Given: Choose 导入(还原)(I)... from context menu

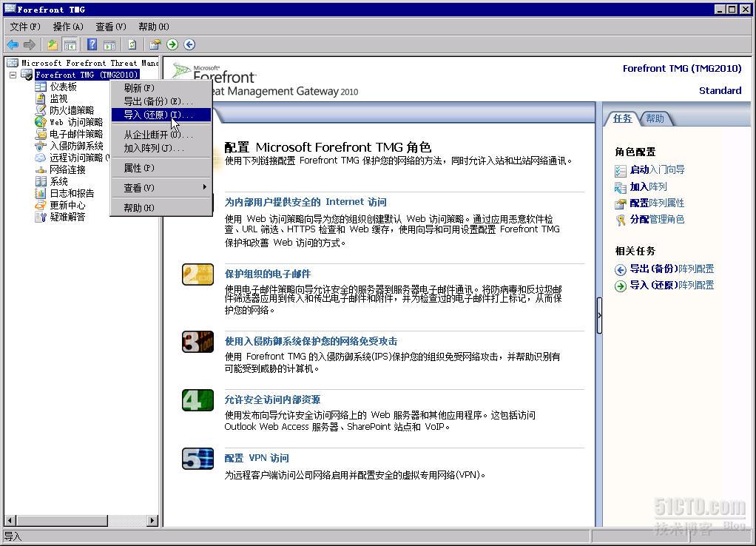Looking at the screenshot, I should (x=161, y=115).
